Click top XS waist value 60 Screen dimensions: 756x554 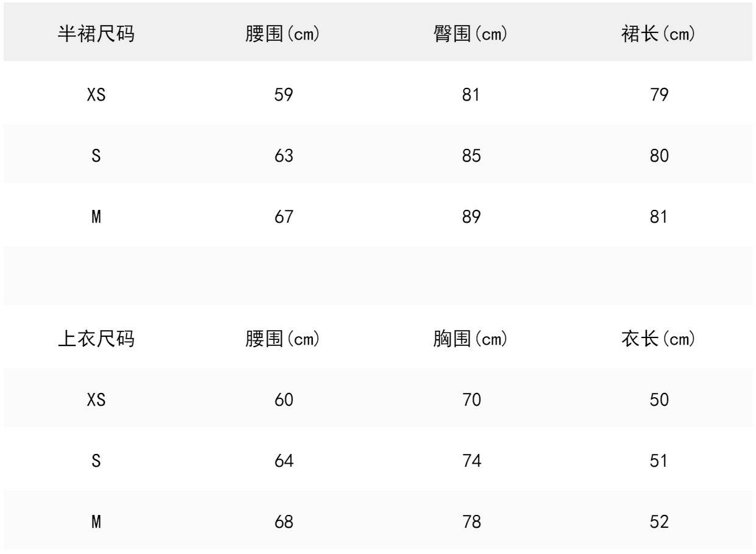pos(283,400)
